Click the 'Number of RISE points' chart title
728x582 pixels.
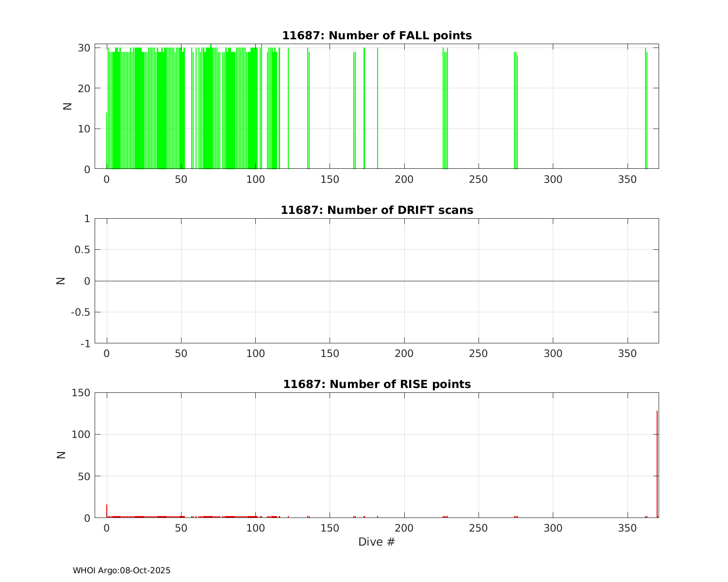(377, 384)
